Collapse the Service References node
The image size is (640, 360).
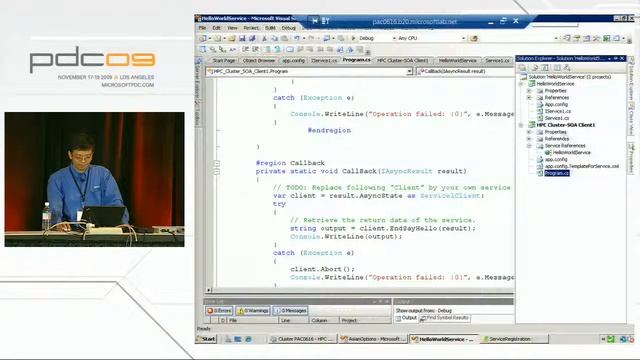(529, 146)
